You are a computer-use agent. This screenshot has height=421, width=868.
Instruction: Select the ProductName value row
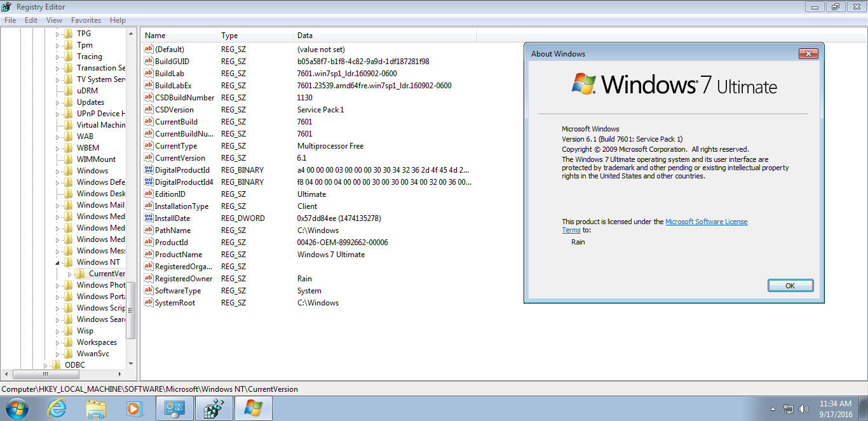pos(308,255)
